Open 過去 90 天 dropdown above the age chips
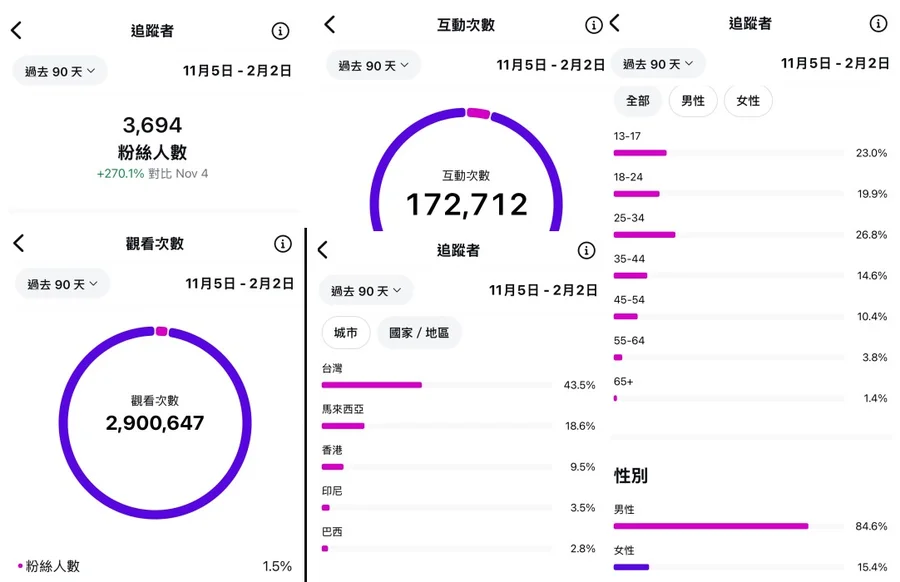Image resolution: width=900 pixels, height=582 pixels. point(658,64)
